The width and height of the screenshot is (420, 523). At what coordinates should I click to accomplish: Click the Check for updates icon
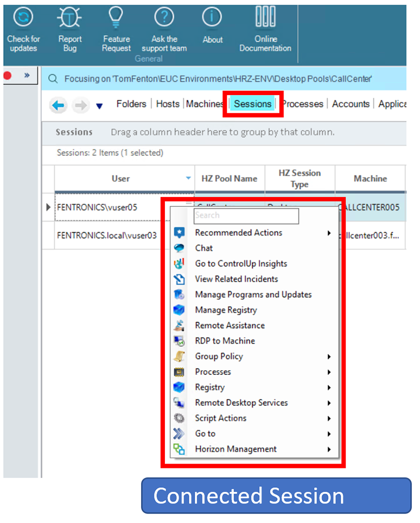23,17
